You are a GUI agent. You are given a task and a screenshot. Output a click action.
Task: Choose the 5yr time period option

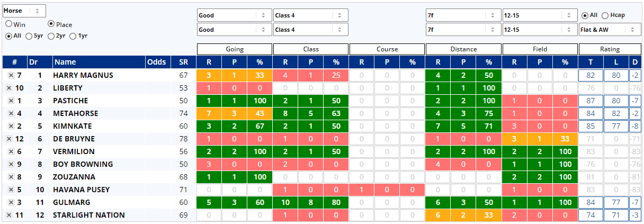tap(29, 36)
